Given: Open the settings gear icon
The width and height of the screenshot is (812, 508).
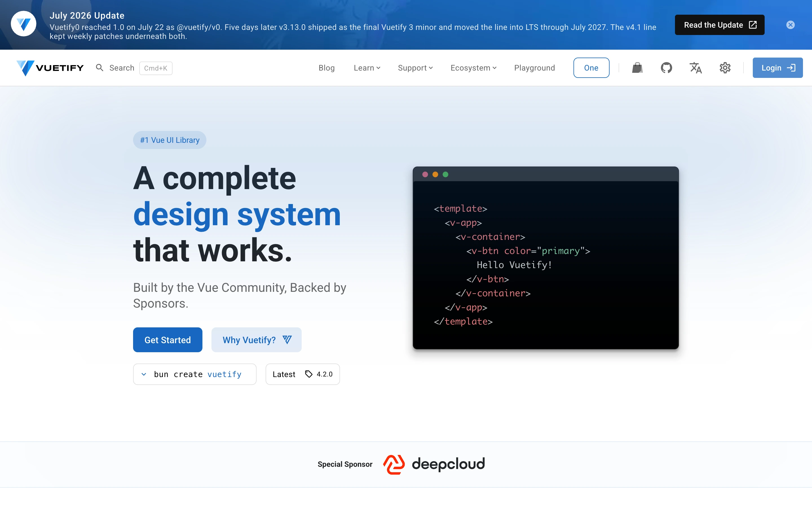Looking at the screenshot, I should click(x=725, y=68).
